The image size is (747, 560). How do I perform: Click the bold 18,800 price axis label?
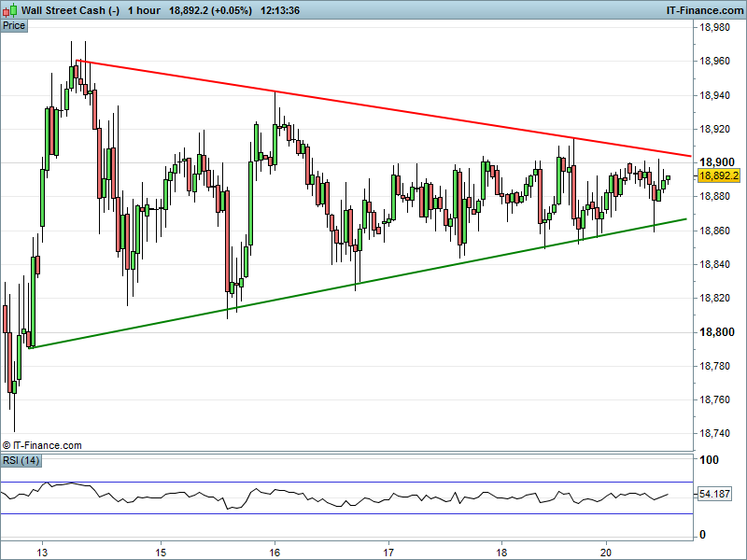[716, 332]
